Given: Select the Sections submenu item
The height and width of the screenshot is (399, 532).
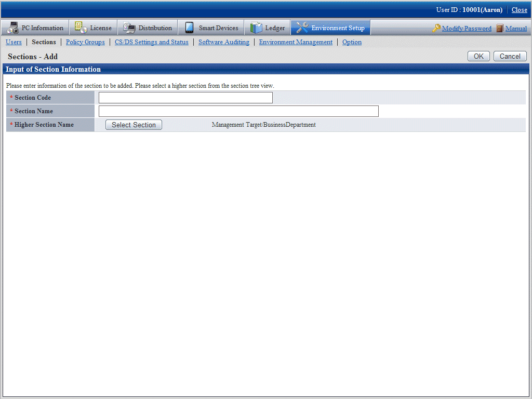Looking at the screenshot, I should (44, 42).
